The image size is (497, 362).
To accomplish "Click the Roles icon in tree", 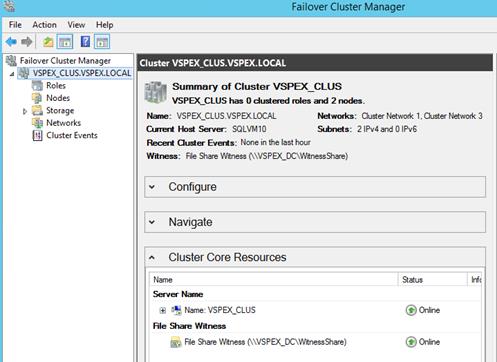I will [37, 86].
